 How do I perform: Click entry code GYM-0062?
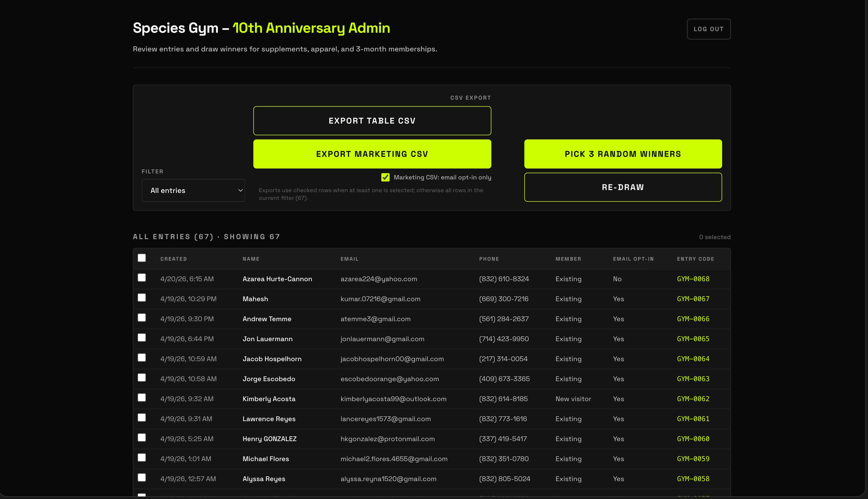coord(693,399)
